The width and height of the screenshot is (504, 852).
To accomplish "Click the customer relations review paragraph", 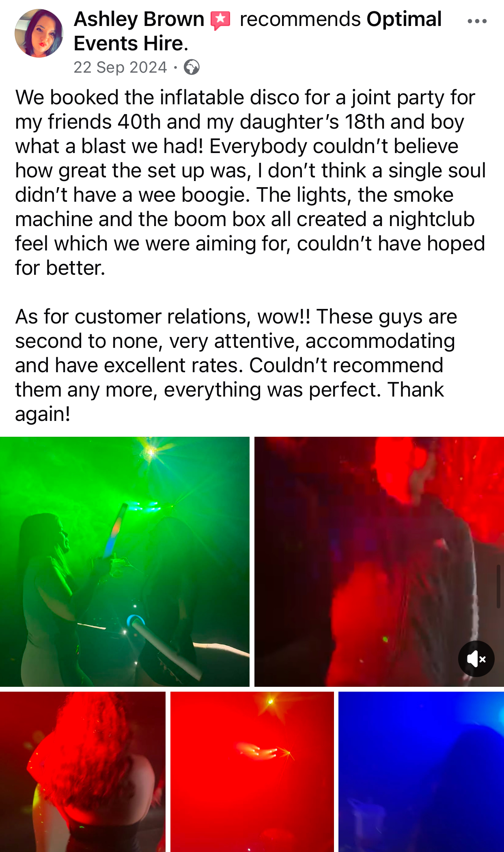I will pos(236,365).
